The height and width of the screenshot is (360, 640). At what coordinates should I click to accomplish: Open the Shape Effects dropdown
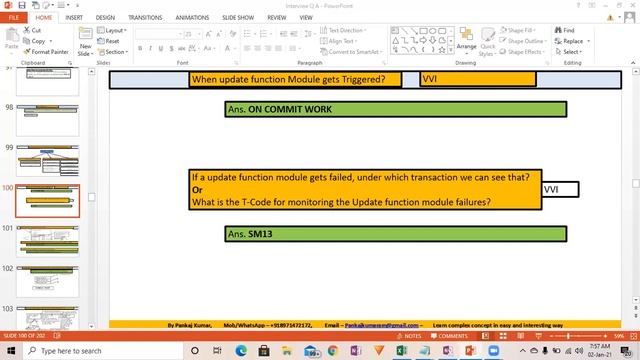522,52
